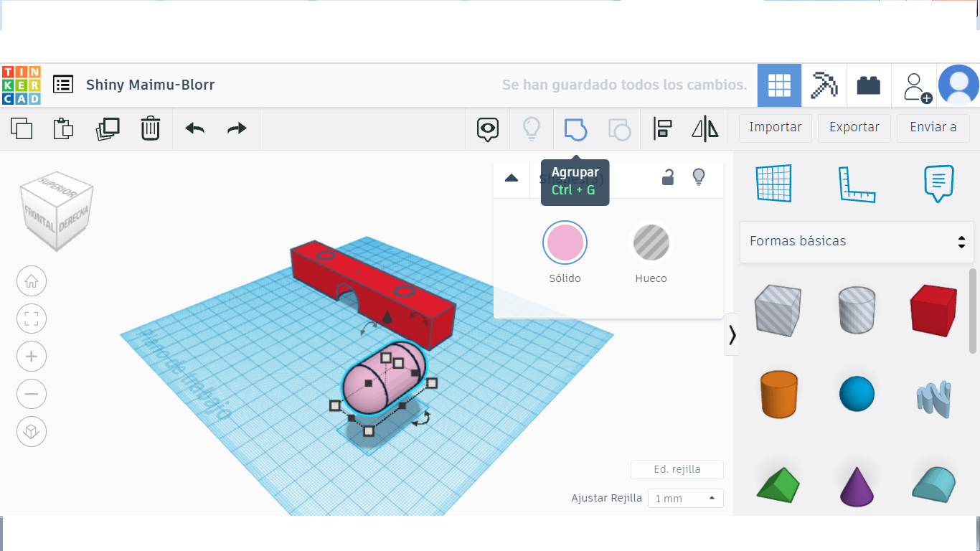Select the Ruler tool
Image resolution: width=980 pixels, height=551 pixels.
click(x=857, y=184)
